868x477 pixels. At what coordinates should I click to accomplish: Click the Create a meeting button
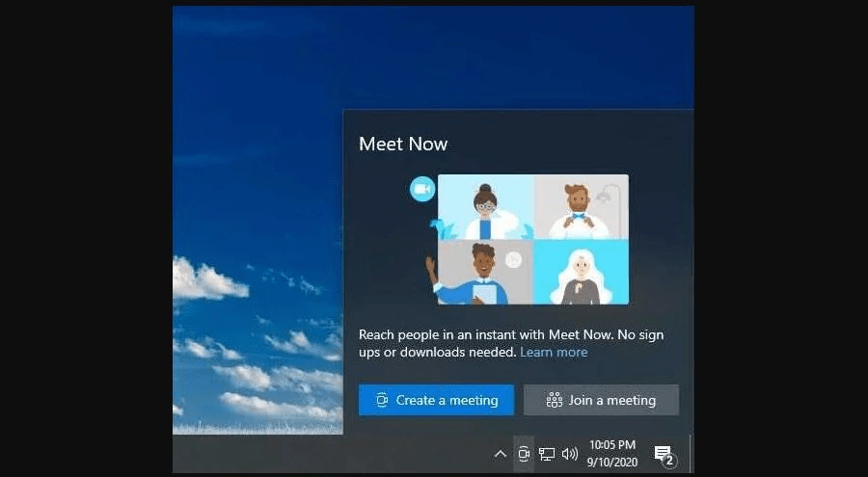tap(436, 400)
